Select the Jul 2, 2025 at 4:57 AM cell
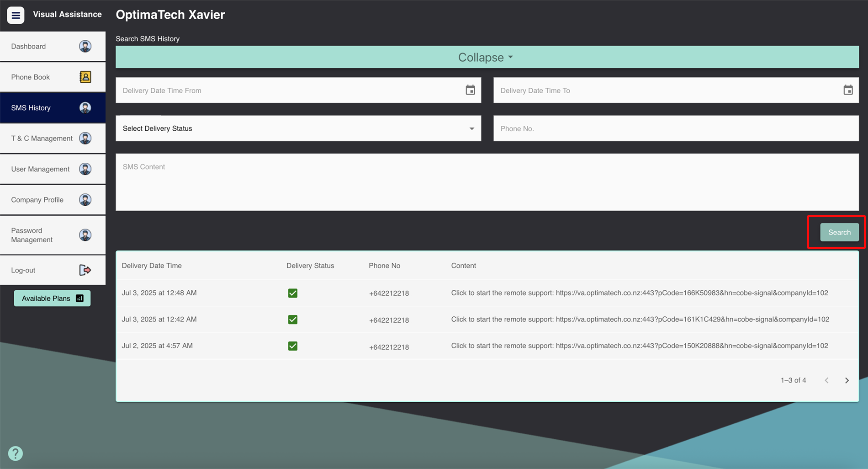 point(157,346)
